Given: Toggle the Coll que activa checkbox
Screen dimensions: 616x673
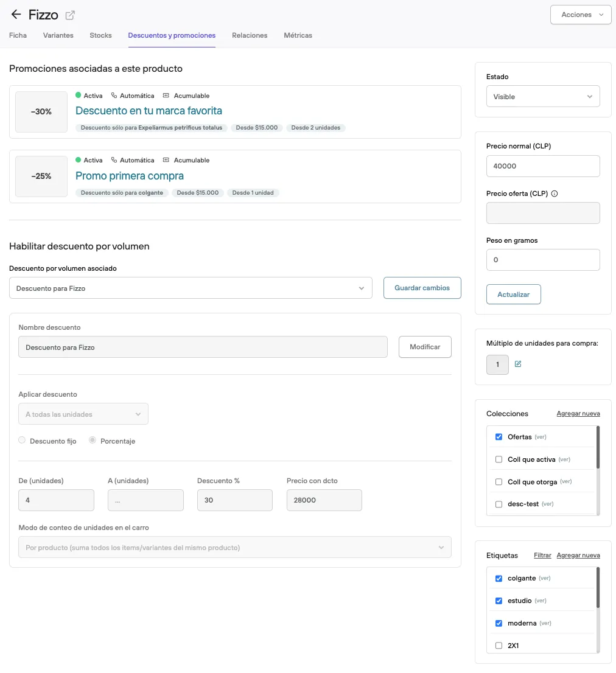Looking at the screenshot, I should click(499, 459).
